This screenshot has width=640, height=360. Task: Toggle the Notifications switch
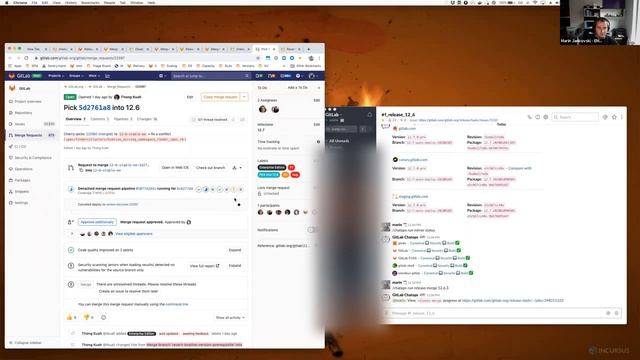coord(312,230)
